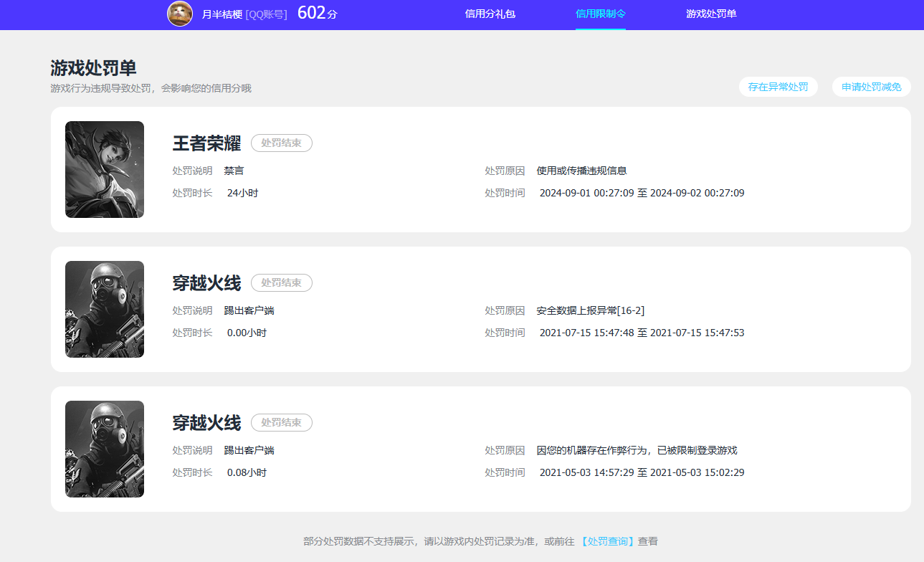Click the 游戏处罚单 page heading
This screenshot has height=562, width=924.
click(93, 68)
